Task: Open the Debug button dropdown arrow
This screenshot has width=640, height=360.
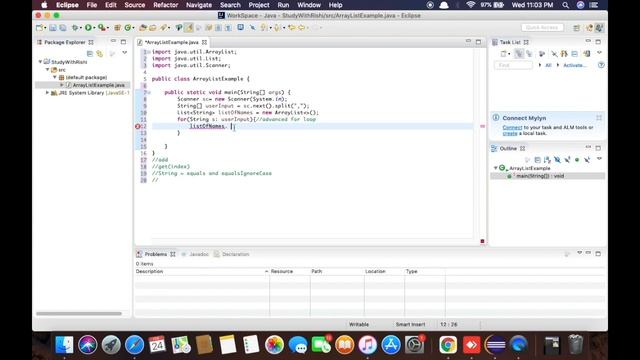Action: pos(81,28)
